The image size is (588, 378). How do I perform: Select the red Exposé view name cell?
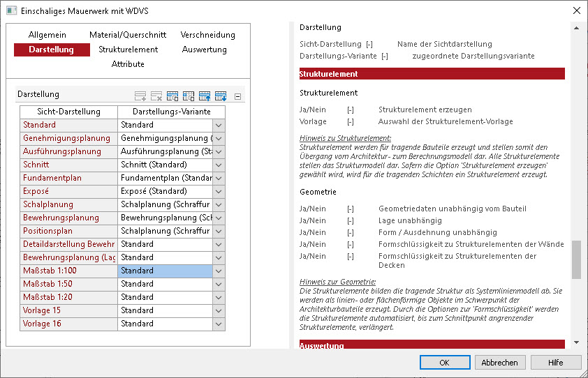[68, 191]
